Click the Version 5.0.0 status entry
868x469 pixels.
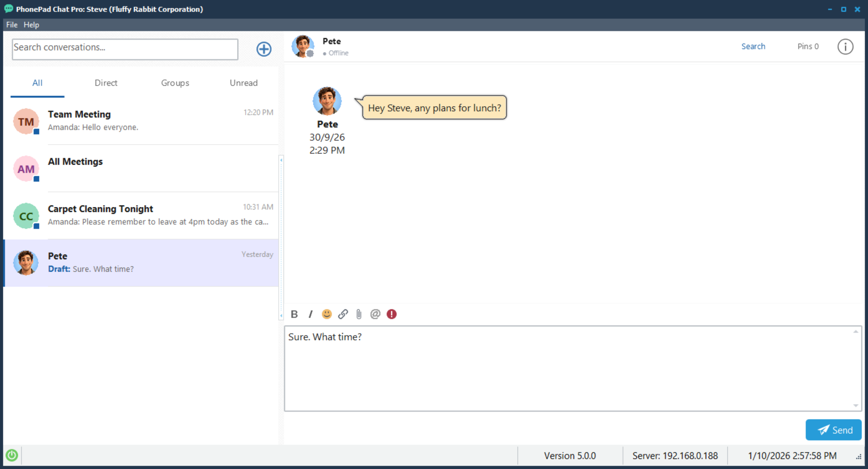pos(570,456)
